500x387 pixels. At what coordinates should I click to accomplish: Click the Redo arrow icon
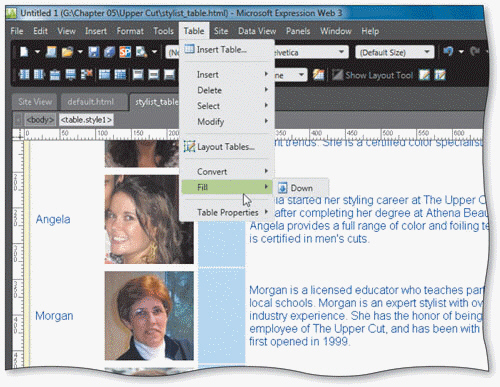pyautogui.click(x=475, y=52)
